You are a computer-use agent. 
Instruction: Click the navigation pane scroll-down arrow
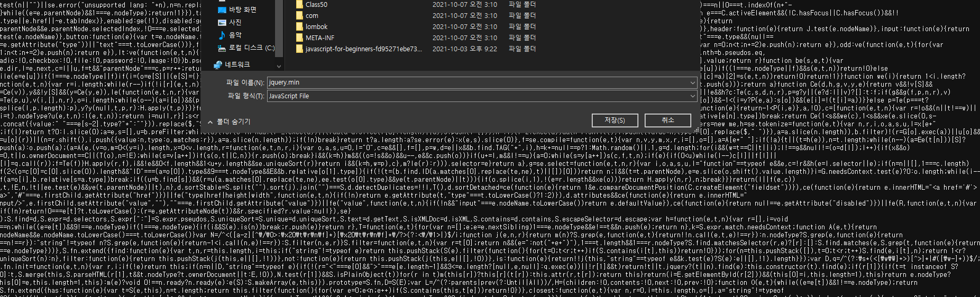[x=279, y=66]
